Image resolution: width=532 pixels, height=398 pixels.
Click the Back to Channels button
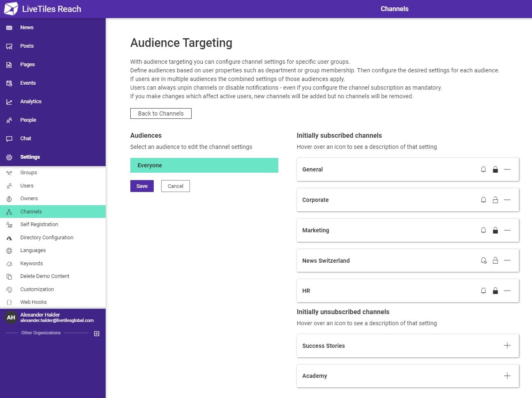(x=161, y=113)
